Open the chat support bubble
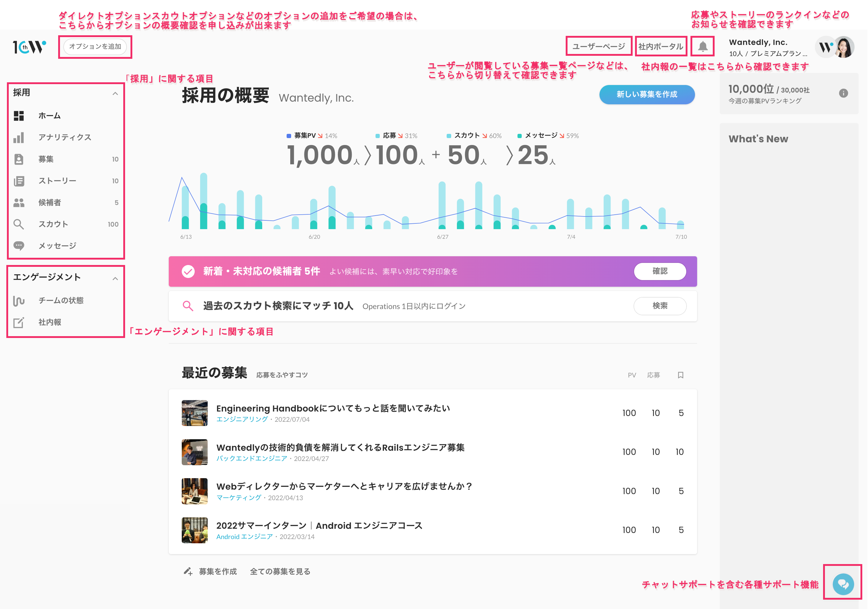 (x=843, y=584)
